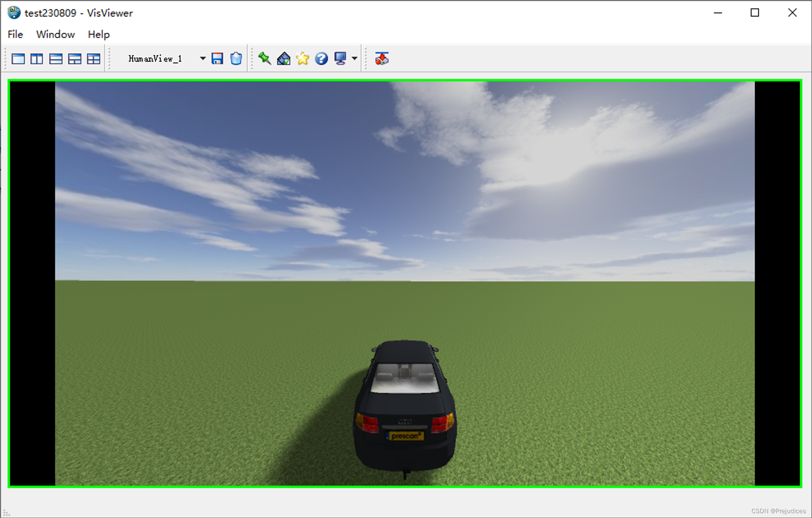Click the recycle bin delete view icon
The image size is (812, 518).
[x=236, y=59]
